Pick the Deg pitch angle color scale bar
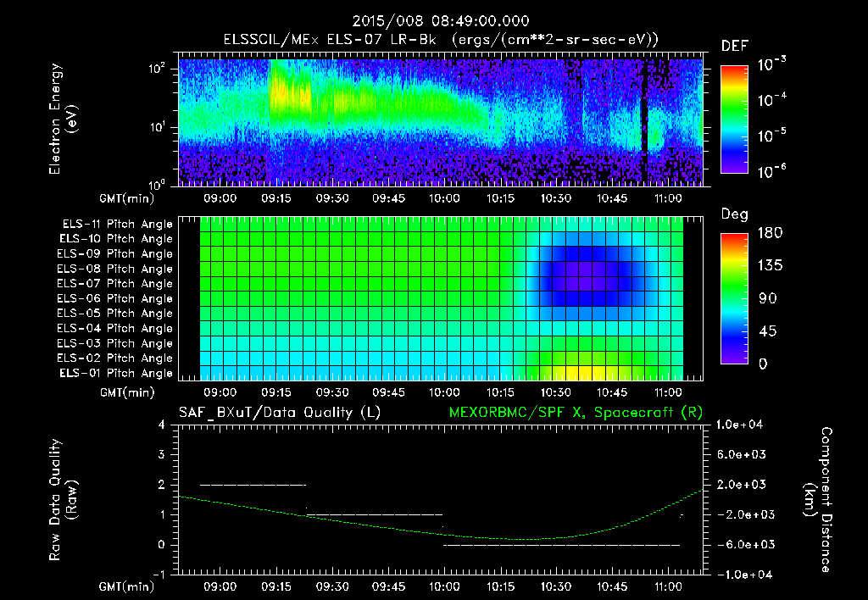Viewport: 868px width, 600px height. point(734,299)
